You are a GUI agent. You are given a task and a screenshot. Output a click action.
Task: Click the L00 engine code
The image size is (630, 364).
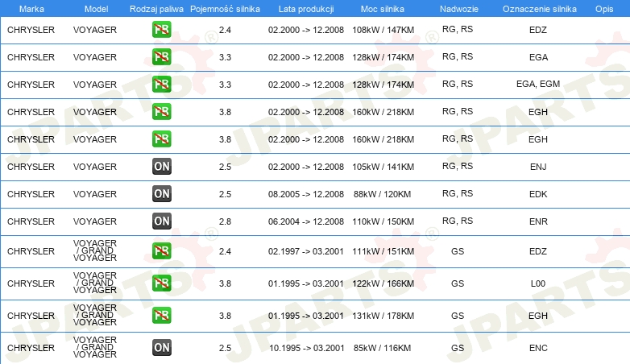538,283
